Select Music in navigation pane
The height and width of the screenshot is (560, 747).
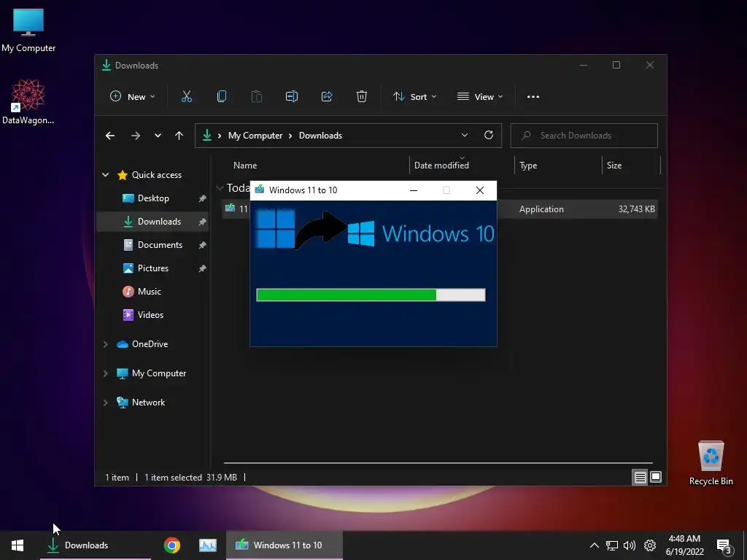(x=153, y=292)
